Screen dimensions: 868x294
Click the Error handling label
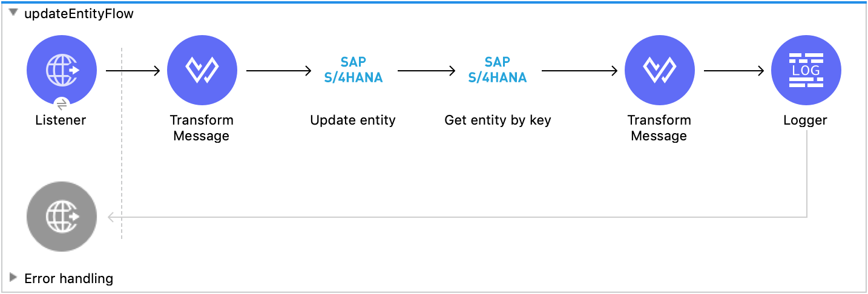(x=68, y=278)
